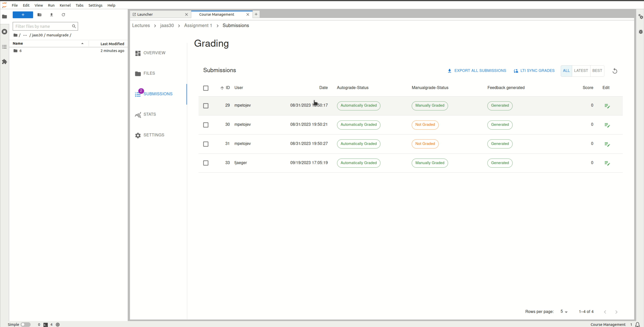Click Not Graded chip for submission 30
This screenshot has width=644, height=327.
425,125
